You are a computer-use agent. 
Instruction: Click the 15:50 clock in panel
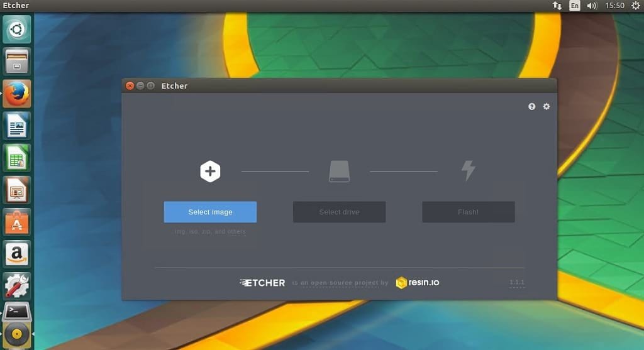[x=614, y=5]
